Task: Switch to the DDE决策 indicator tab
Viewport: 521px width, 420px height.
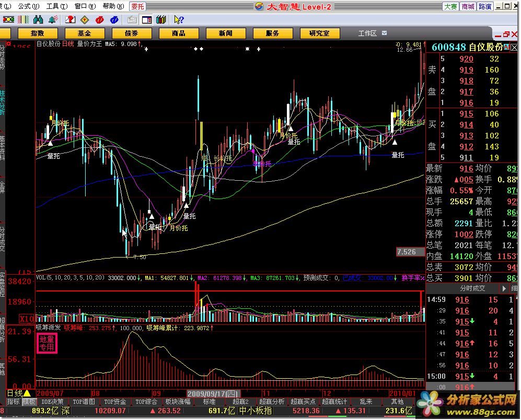Action: pyautogui.click(x=53, y=402)
